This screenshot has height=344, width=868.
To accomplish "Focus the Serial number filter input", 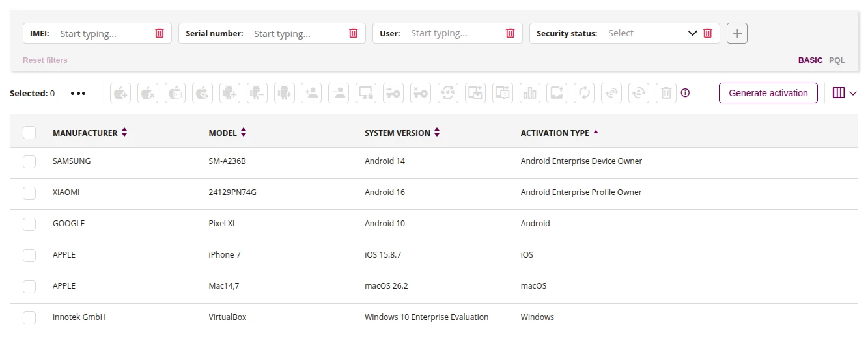I will tap(298, 33).
